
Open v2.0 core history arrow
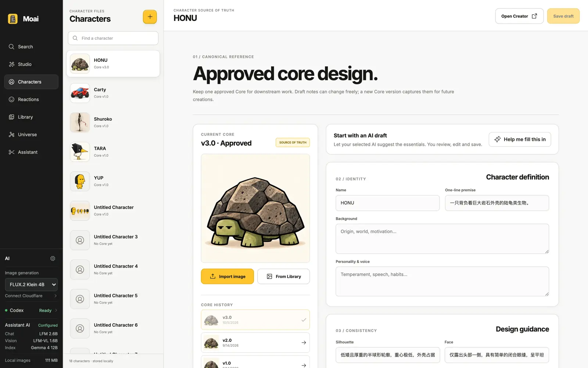[304, 343]
